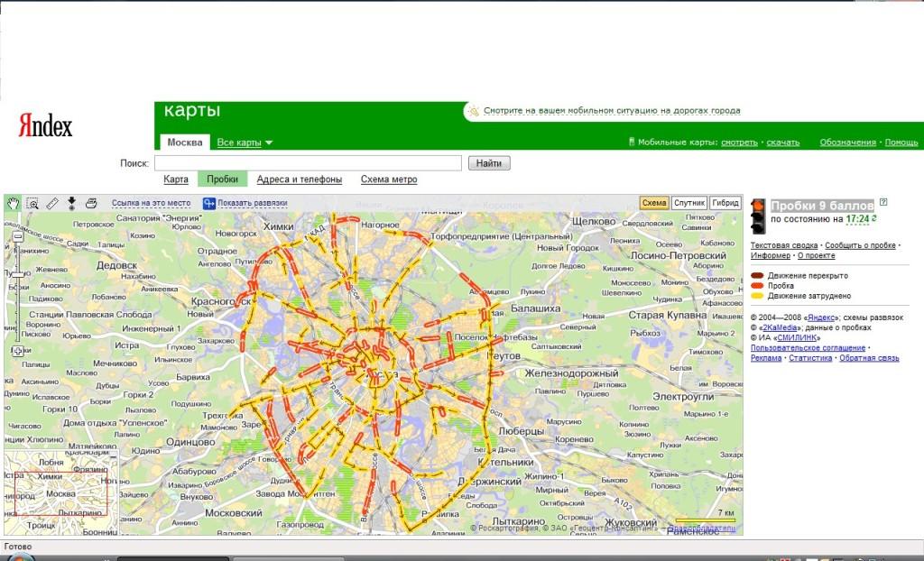Click the 17:24 time link
The image size is (924, 561).
[x=857, y=219]
